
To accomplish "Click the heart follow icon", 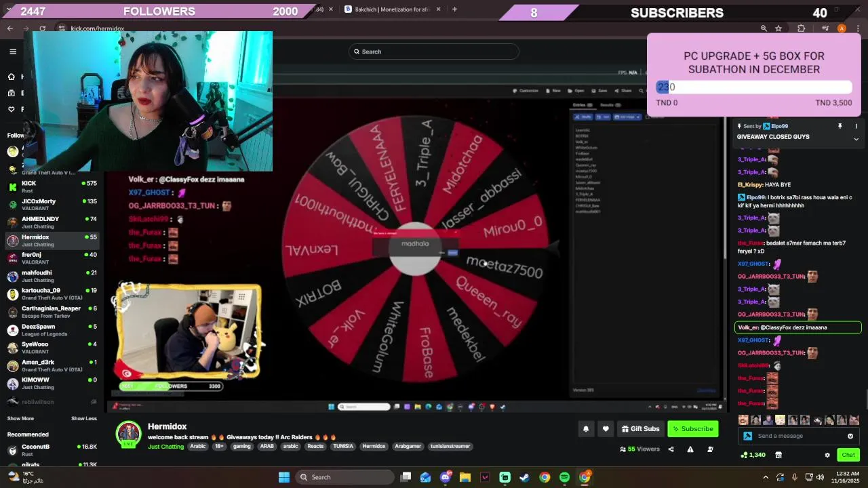I will [x=606, y=428].
